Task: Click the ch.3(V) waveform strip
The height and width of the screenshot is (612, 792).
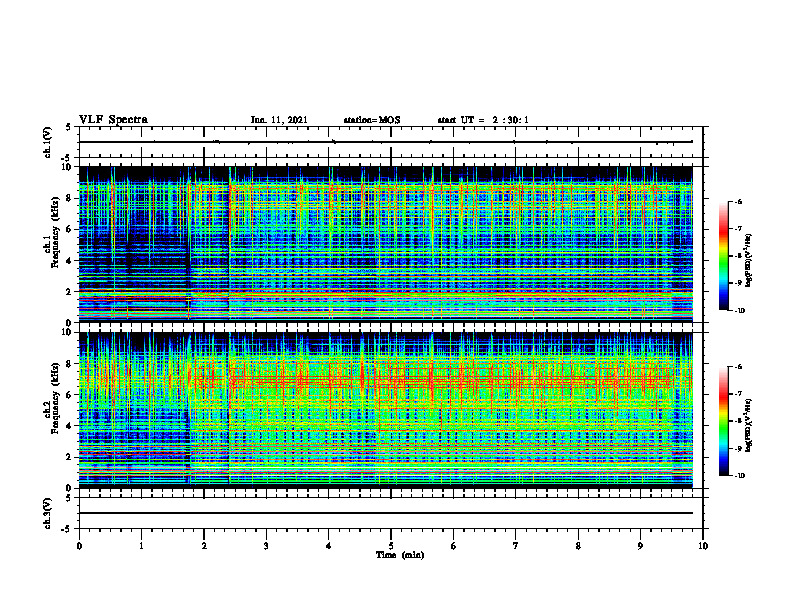Action: (391, 513)
